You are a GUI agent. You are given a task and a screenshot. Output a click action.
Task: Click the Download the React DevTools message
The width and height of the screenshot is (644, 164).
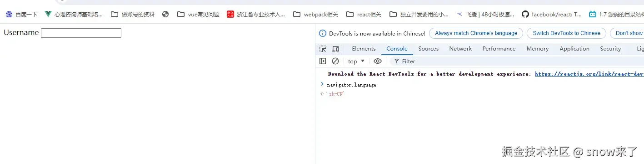coord(429,74)
